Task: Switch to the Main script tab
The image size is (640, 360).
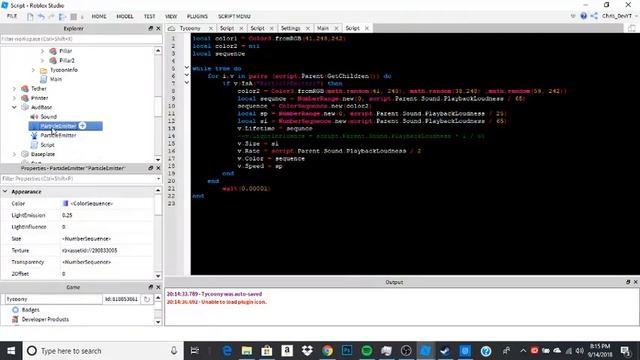Action: tap(323, 28)
